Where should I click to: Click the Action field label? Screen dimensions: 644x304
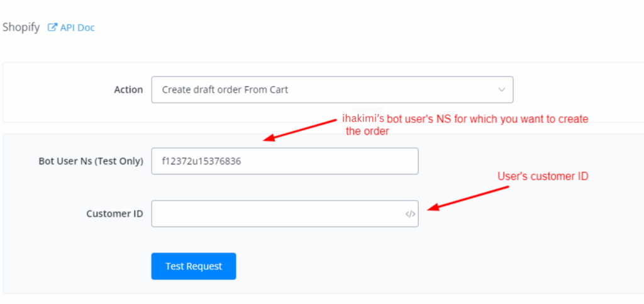[128, 90]
